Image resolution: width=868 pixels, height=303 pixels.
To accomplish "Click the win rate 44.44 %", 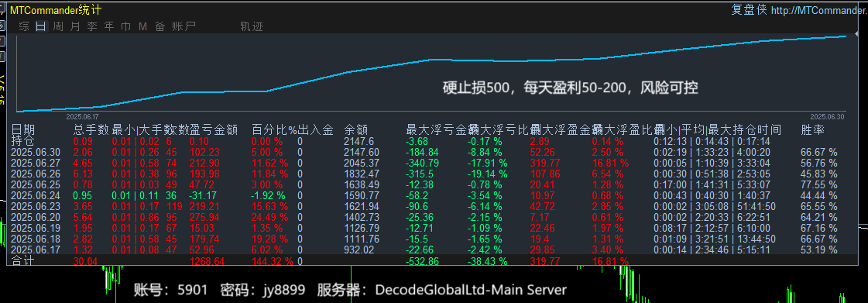I will tap(818, 195).
